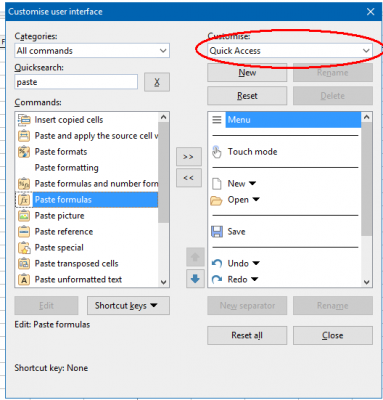Expand the Categories All commands dropdown

point(92,51)
